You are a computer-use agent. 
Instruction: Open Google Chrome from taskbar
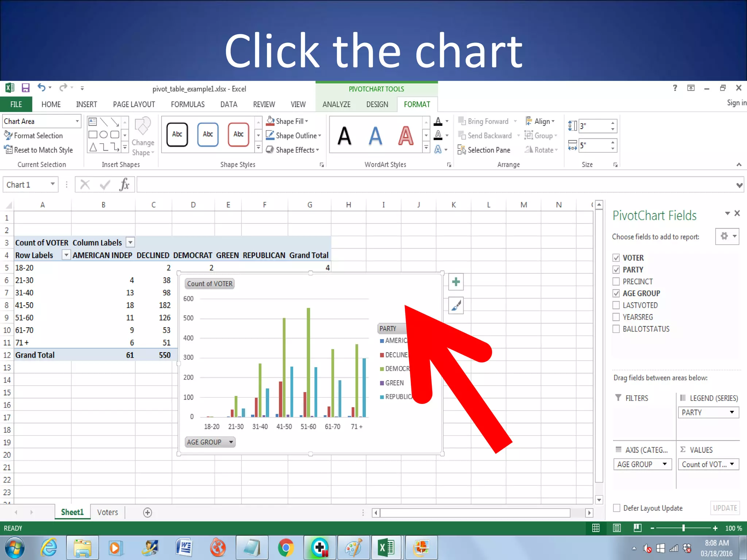click(286, 548)
